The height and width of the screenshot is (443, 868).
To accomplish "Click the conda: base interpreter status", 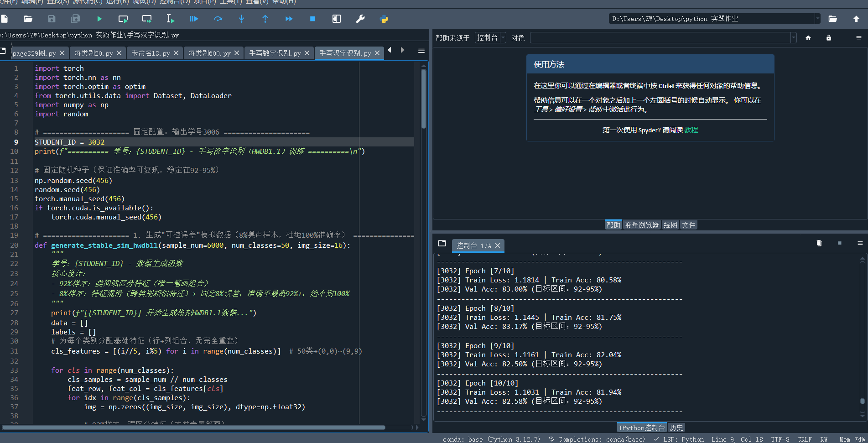I will click(491, 439).
